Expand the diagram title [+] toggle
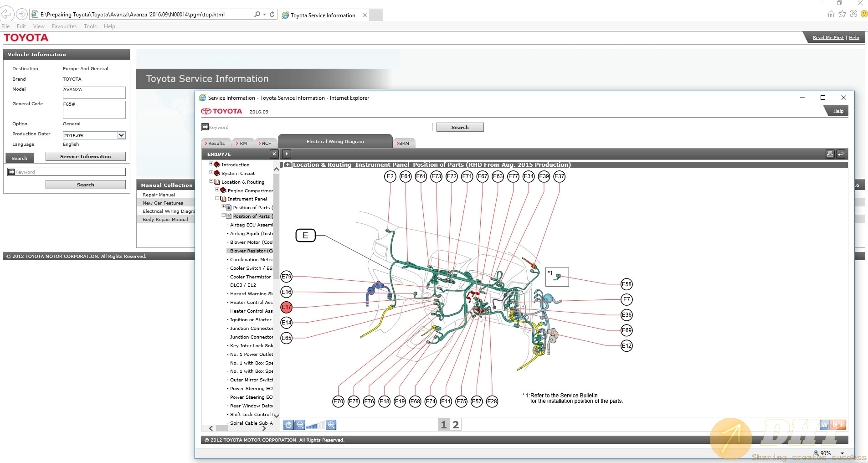This screenshot has height=463, width=868. tap(288, 165)
